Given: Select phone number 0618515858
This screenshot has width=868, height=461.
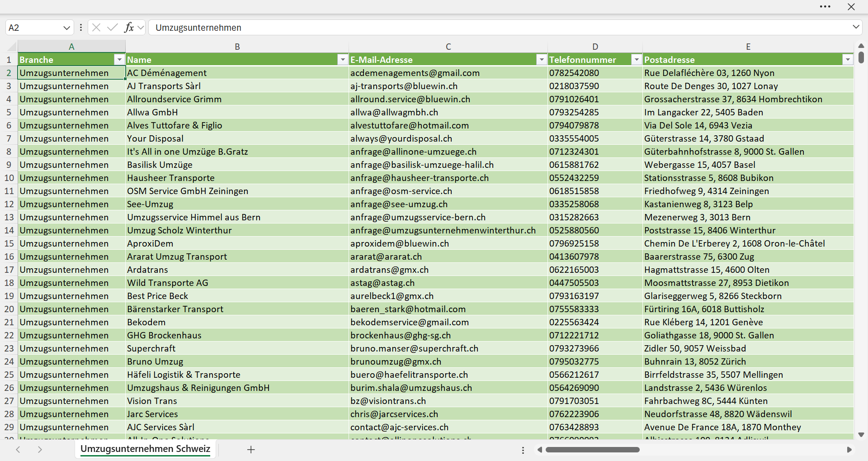Looking at the screenshot, I should coord(595,191).
